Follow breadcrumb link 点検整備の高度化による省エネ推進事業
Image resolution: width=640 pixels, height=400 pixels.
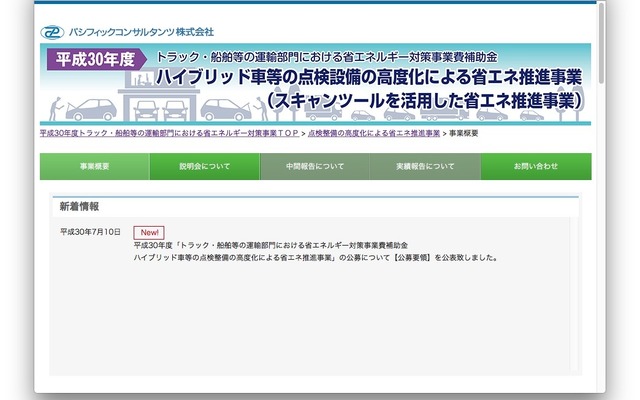click(x=374, y=133)
